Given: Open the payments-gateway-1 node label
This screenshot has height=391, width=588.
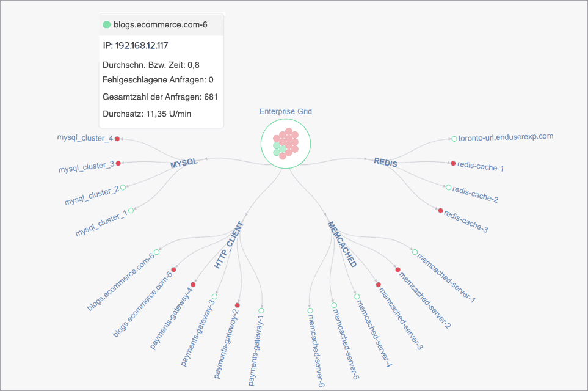Looking at the screenshot, I should pyautogui.click(x=256, y=347).
